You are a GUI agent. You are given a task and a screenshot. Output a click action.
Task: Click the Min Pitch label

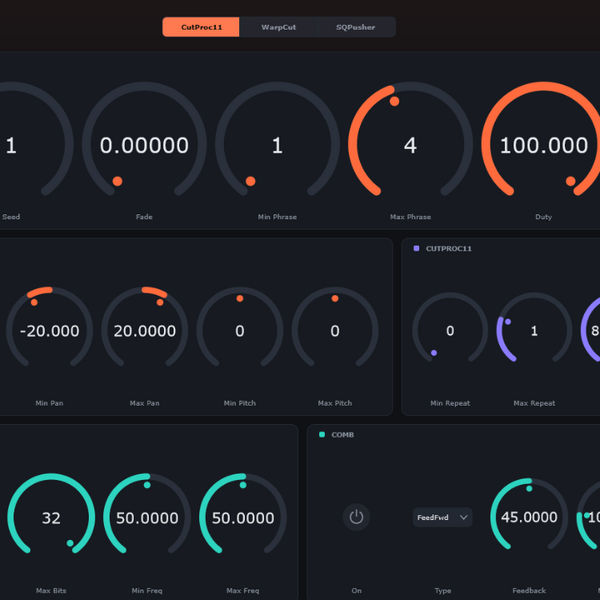point(240,403)
